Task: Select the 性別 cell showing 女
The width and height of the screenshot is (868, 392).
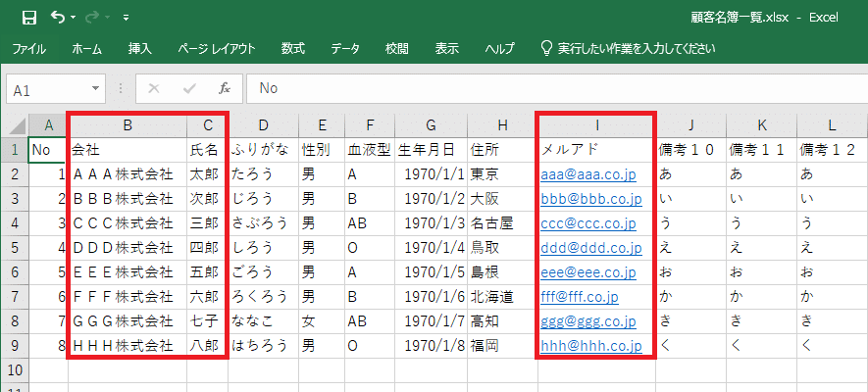Action: [x=322, y=321]
